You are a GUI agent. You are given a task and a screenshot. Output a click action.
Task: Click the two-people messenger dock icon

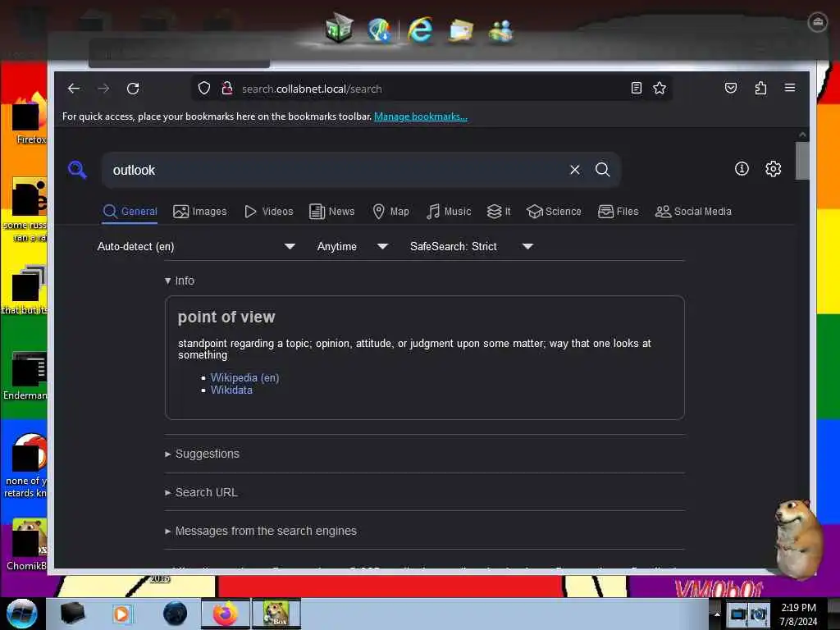[501, 30]
